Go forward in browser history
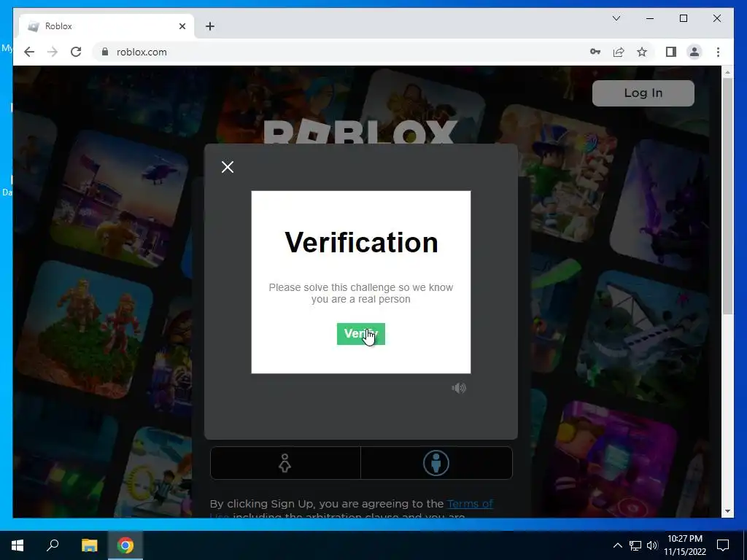 [53, 52]
